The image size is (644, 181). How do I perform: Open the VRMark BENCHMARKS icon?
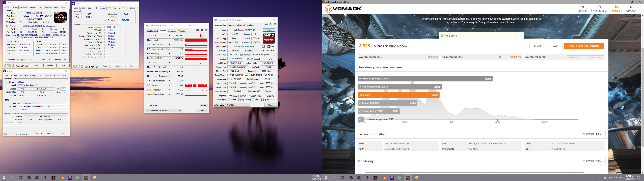click(x=599, y=7)
